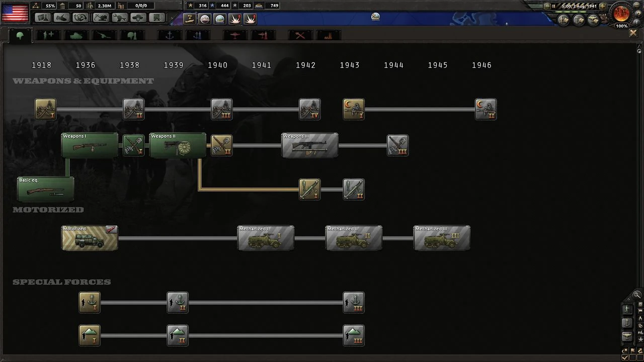Select the Weapons I technology

[x=90, y=145]
